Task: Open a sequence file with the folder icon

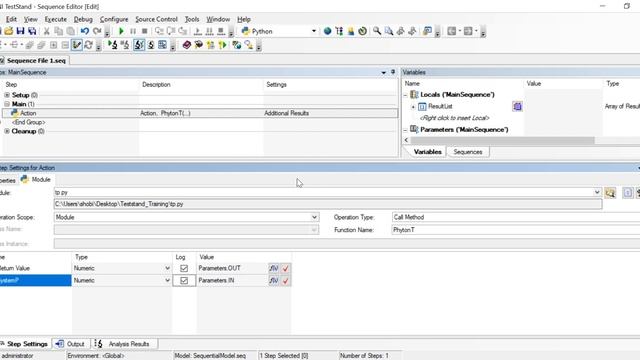Action: (x=9, y=31)
